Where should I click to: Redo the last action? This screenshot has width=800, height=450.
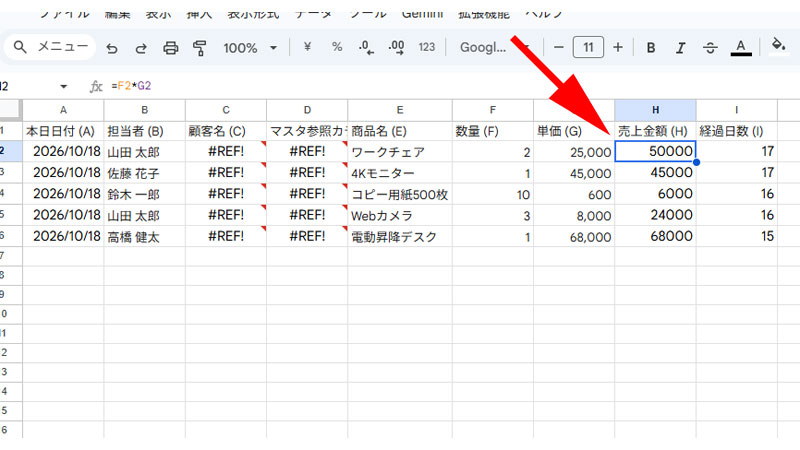(141, 48)
